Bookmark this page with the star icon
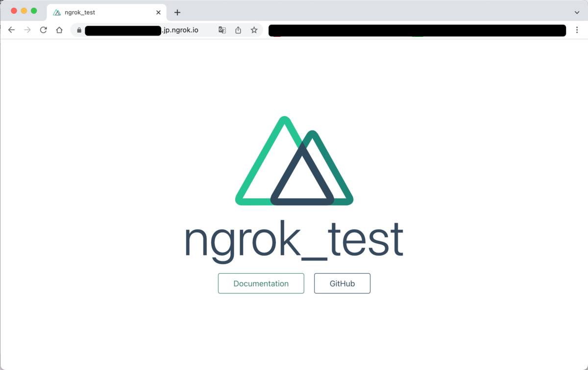The height and width of the screenshot is (370, 588). (x=254, y=30)
